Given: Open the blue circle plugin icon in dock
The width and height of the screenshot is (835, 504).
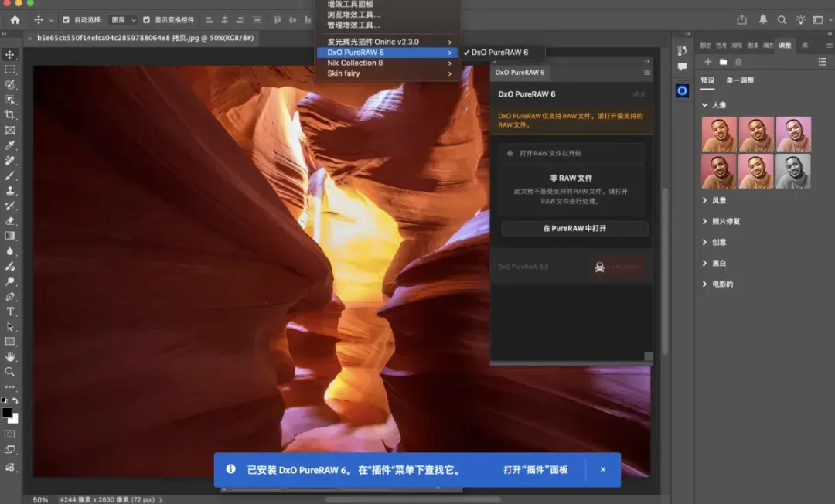Looking at the screenshot, I should [x=682, y=90].
